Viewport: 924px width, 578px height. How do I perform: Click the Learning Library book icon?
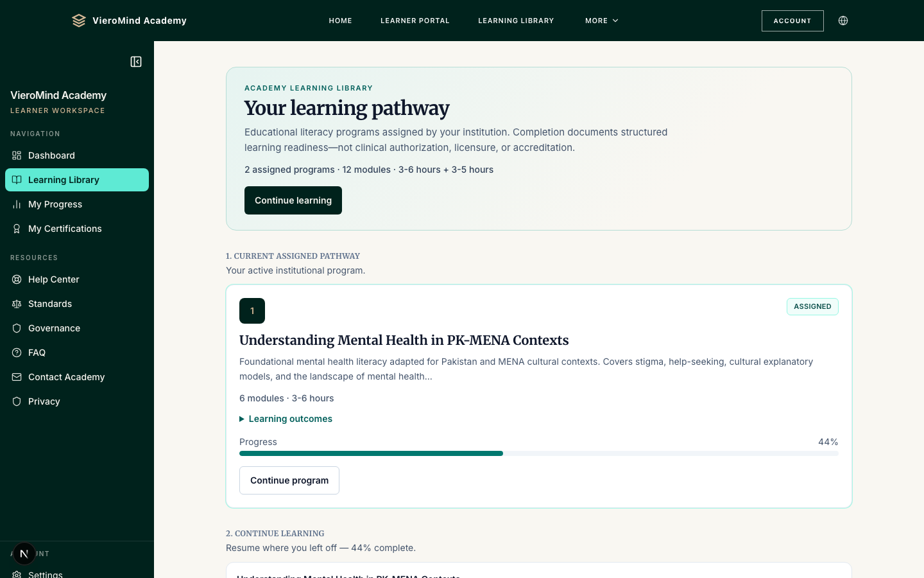[17, 180]
